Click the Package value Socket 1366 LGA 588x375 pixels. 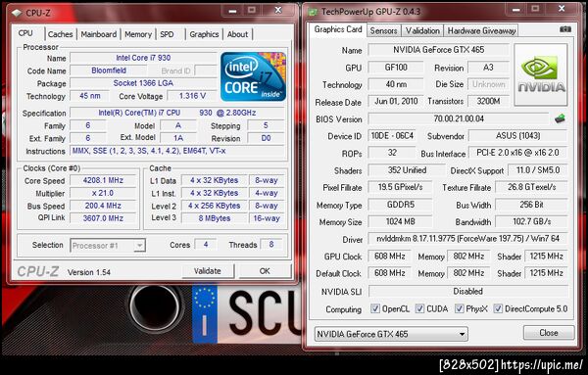click(143, 83)
